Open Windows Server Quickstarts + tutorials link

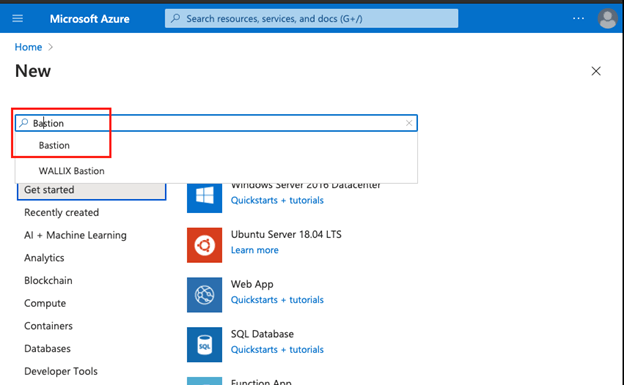[277, 200]
